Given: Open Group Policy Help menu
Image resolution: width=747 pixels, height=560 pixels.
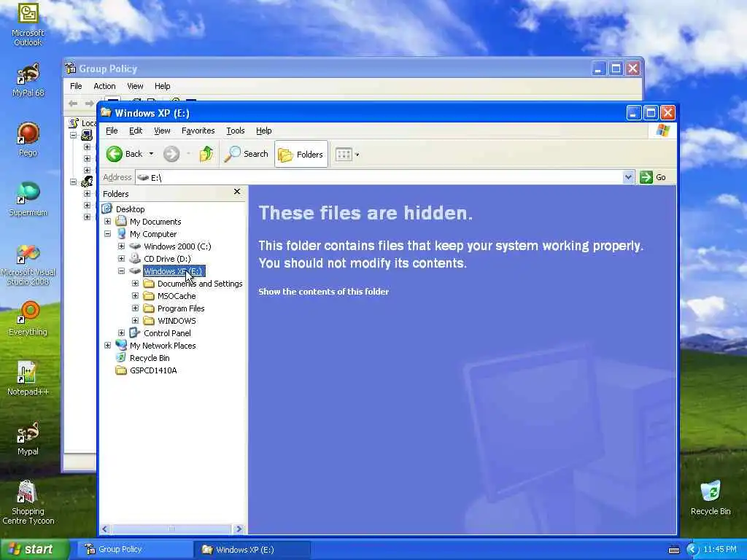Looking at the screenshot, I should pos(162,86).
